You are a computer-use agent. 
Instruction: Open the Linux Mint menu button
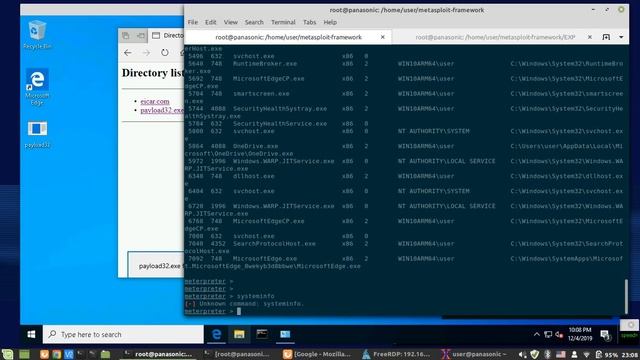(x=7, y=354)
